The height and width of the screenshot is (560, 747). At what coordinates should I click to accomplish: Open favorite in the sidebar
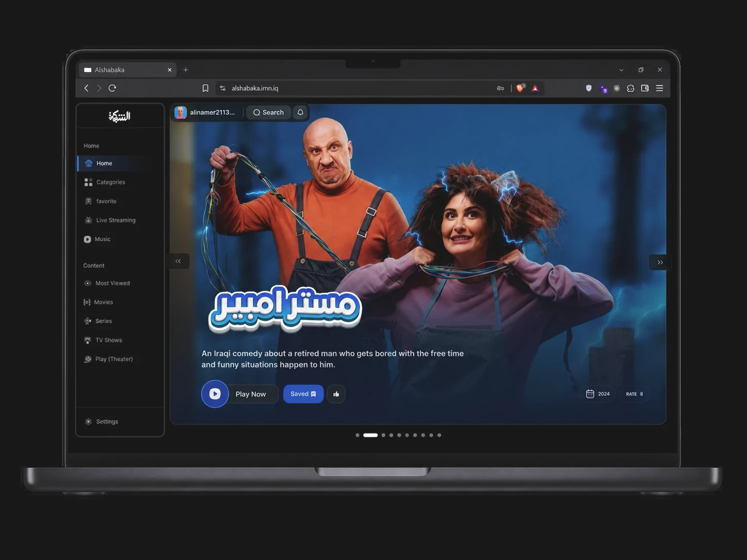pyautogui.click(x=101, y=201)
